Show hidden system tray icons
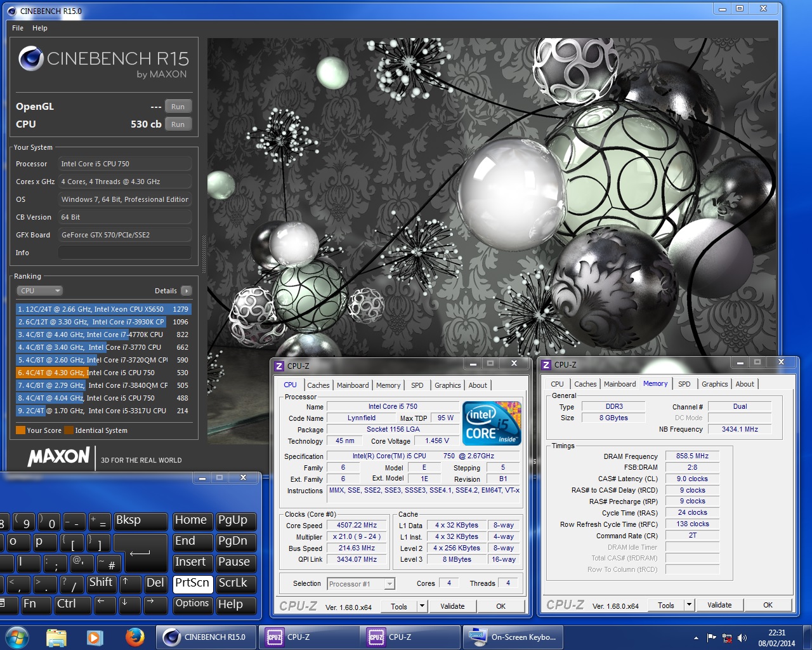The width and height of the screenshot is (812, 650). pyautogui.click(x=696, y=638)
